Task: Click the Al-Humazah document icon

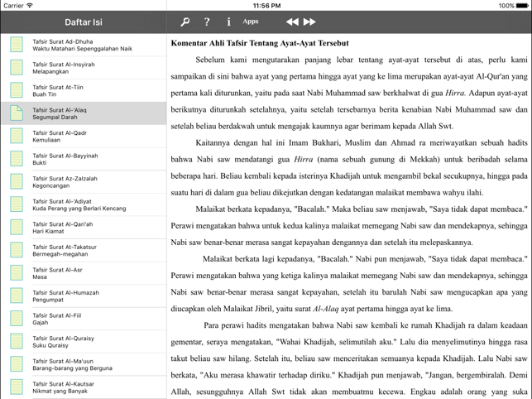Action: (x=17, y=296)
